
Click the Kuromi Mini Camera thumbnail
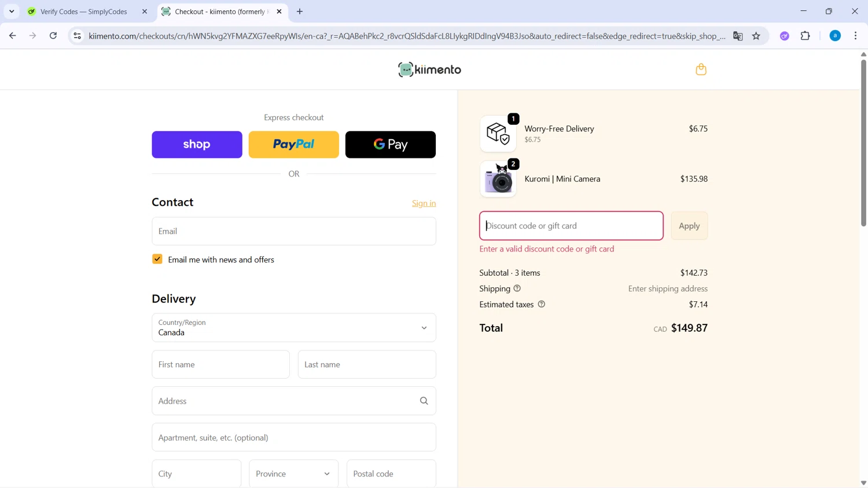click(498, 179)
